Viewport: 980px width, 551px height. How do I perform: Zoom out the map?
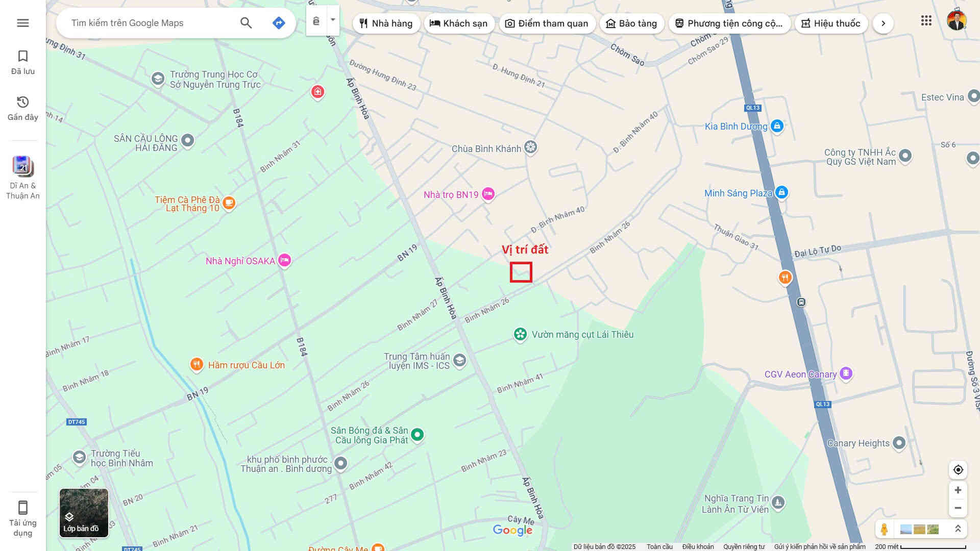958,508
